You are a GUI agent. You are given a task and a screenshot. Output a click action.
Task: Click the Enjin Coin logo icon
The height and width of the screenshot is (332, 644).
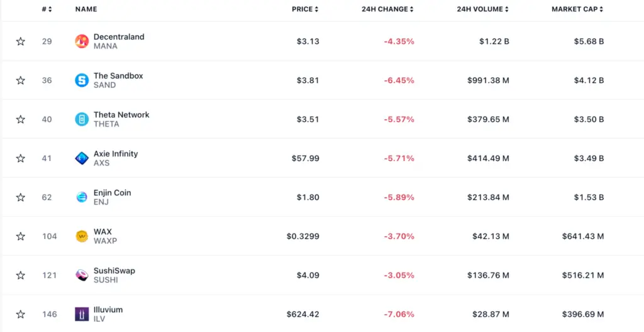82,197
